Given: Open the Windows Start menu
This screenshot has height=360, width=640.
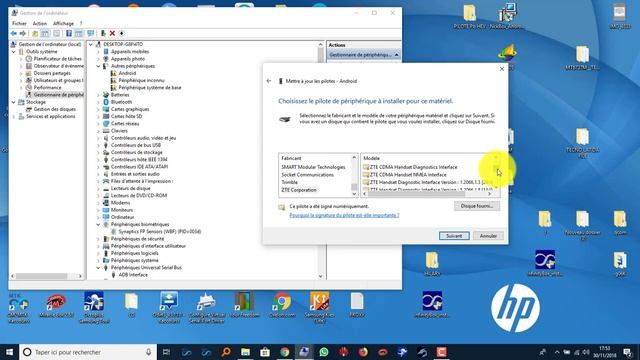Looking at the screenshot, I should click(9, 352).
